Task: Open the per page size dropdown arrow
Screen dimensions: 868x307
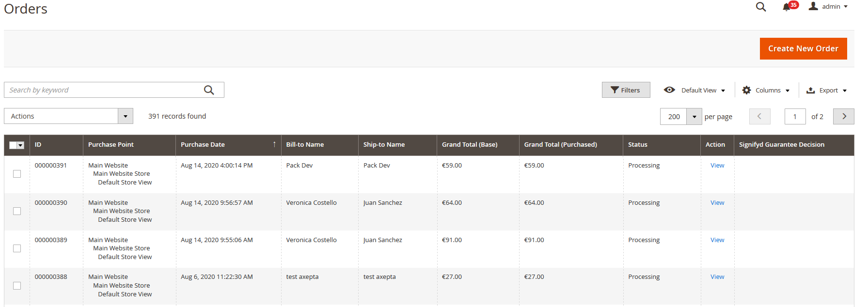Action: tap(694, 117)
